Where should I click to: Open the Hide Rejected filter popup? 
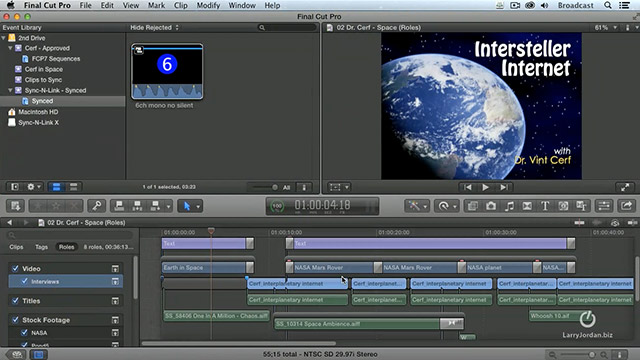(154, 27)
